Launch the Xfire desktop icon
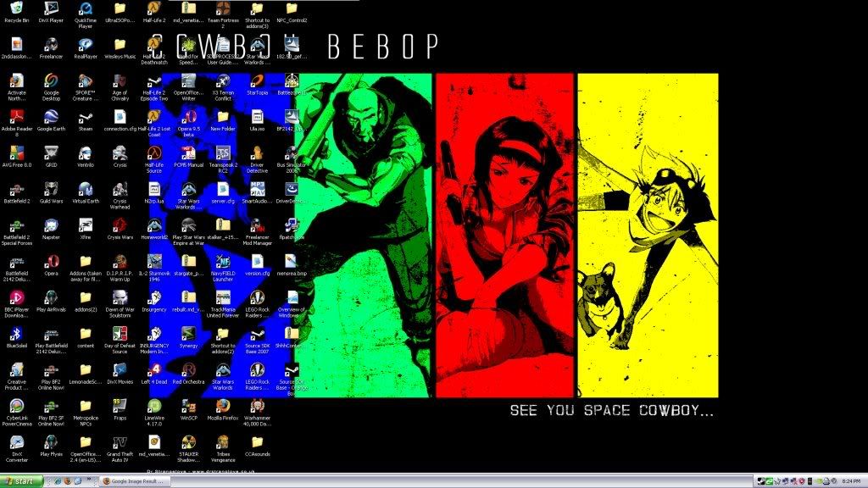The height and width of the screenshot is (488, 868). point(86,229)
